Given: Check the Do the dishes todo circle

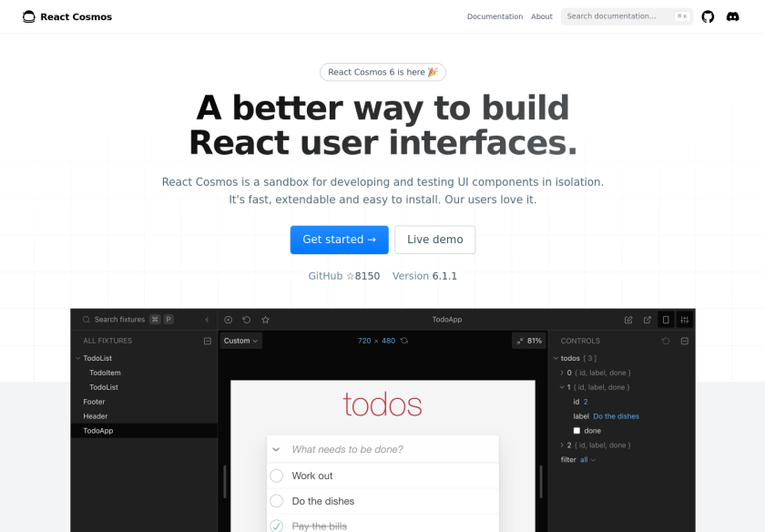Looking at the screenshot, I should 277,501.
